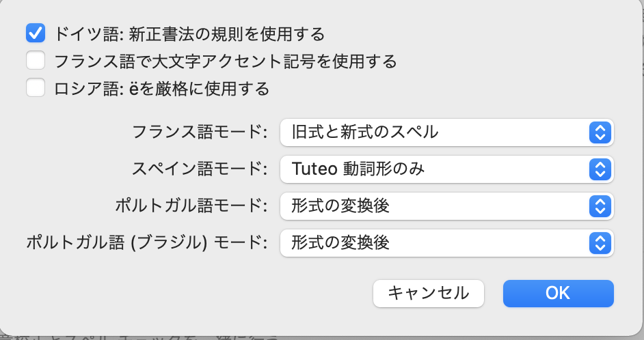This screenshot has height=340, width=644.
Task: Click the chevron icon in the ポルトガル語モード row
Action: (599, 206)
